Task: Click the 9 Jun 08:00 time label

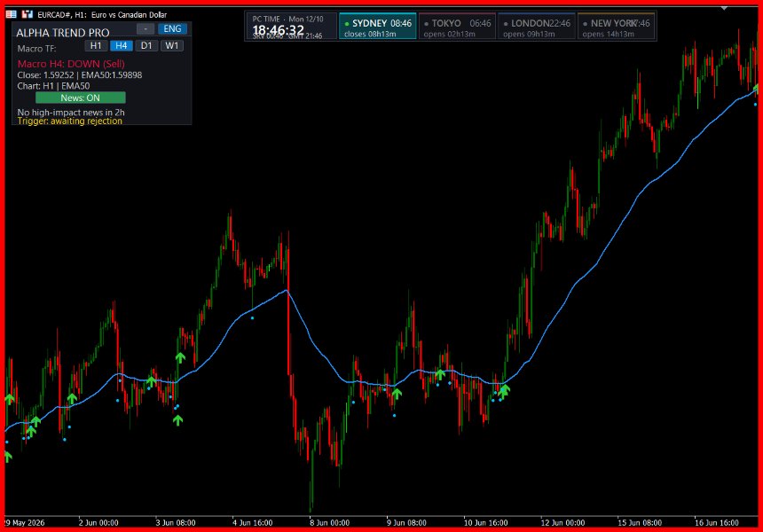Action: [406, 523]
